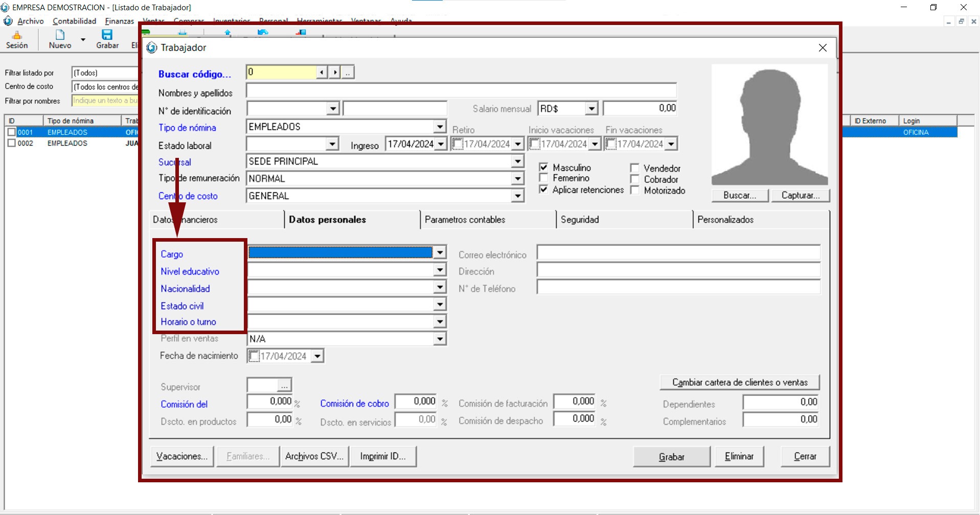Image resolution: width=980 pixels, height=515 pixels.
Task: Enable the Vendedor checkbox
Action: tap(635, 168)
